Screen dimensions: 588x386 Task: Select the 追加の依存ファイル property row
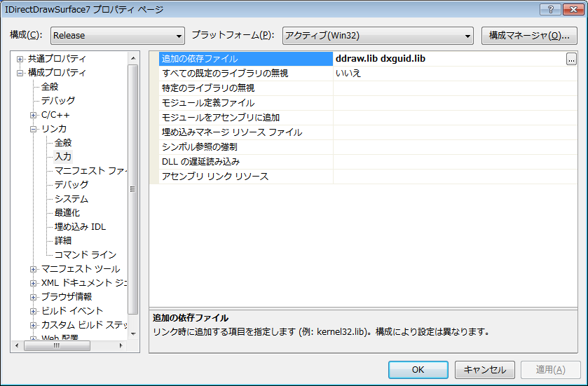tap(245, 59)
